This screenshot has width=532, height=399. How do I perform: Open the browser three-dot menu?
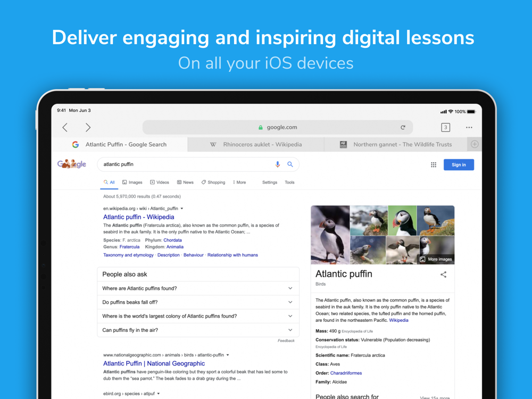tap(469, 128)
